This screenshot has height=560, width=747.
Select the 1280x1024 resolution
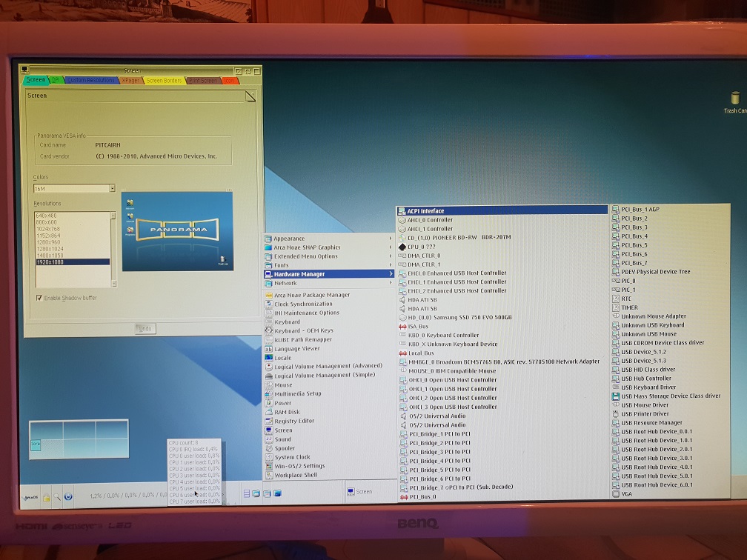tap(73, 249)
